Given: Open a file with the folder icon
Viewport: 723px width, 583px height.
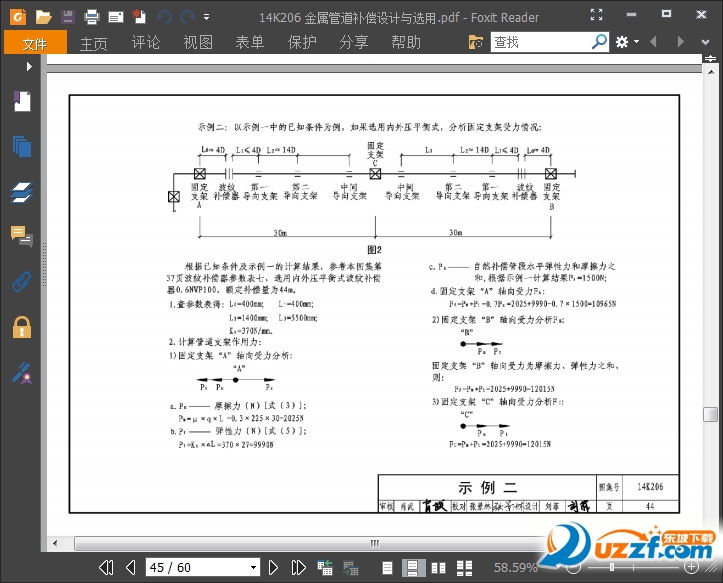Looking at the screenshot, I should (43, 18).
